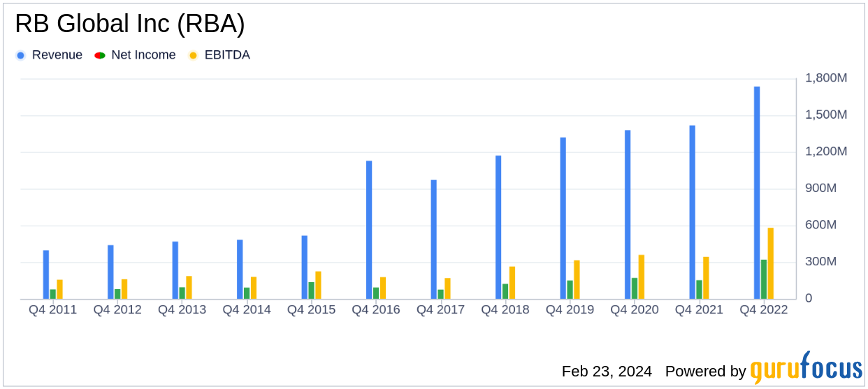Screen dimensions: 868x389
Task: Click the Q4 2022 axis label
Action: [x=764, y=309]
